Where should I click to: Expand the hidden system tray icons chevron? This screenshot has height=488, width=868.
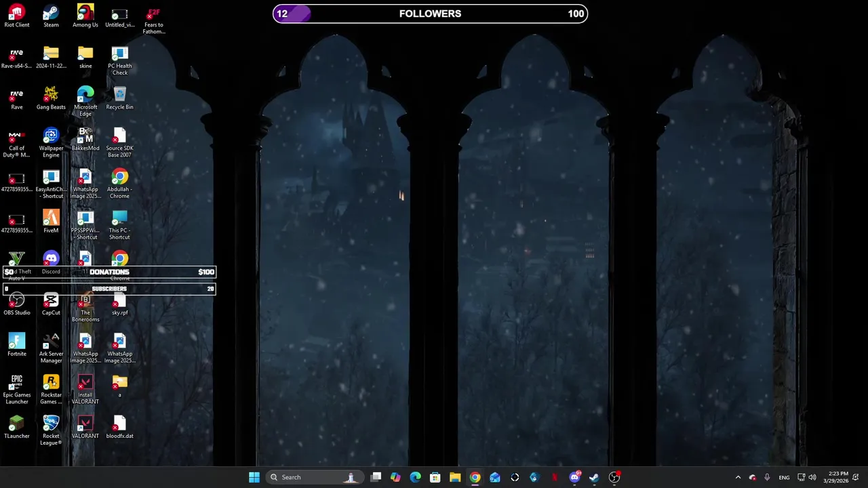738,477
